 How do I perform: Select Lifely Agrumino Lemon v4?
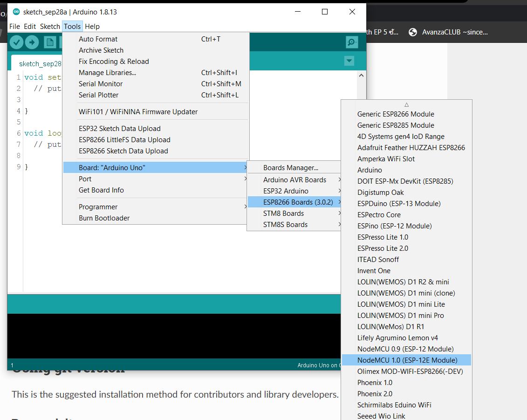click(406, 337)
